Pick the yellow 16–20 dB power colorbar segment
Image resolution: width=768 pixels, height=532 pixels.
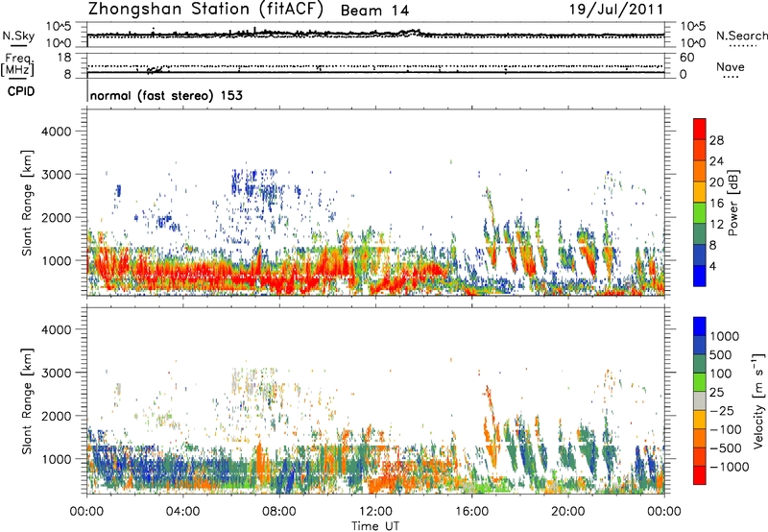coord(700,192)
